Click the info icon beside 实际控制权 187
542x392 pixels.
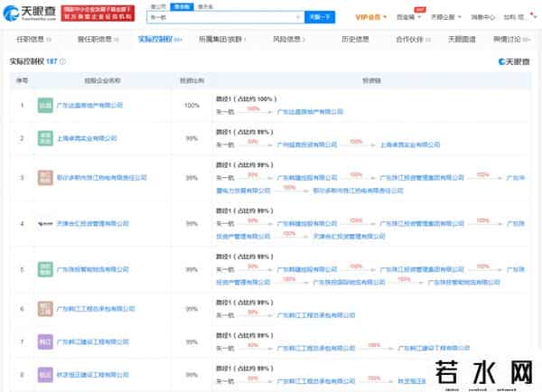[x=62, y=61]
